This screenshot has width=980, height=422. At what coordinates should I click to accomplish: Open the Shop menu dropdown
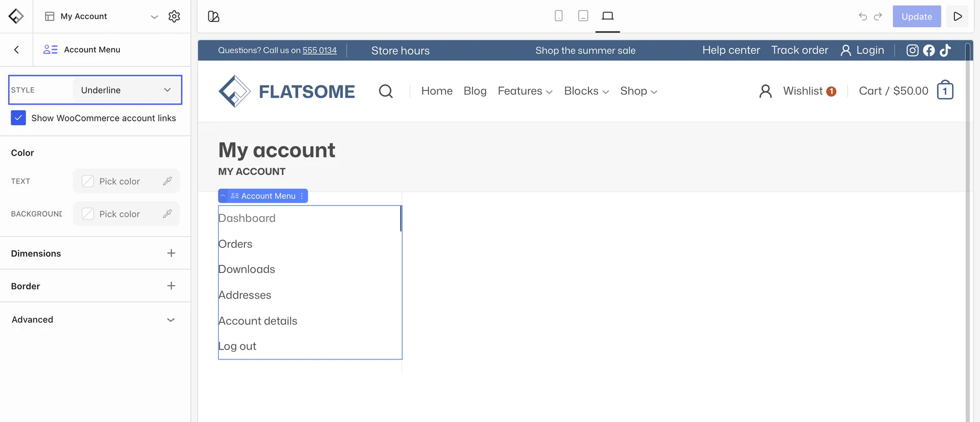639,91
